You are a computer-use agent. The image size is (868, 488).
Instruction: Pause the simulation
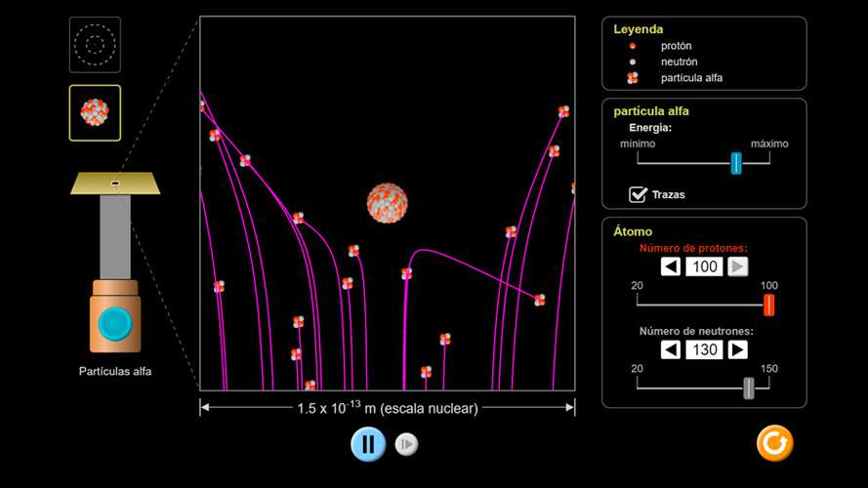point(368,444)
